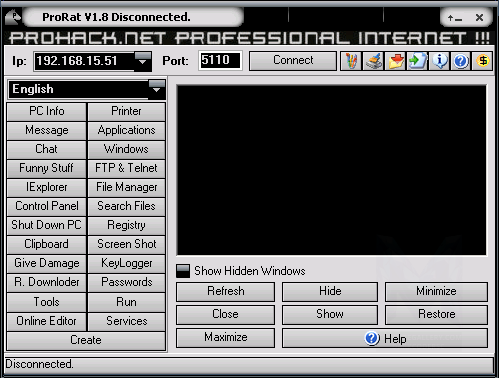Open the Services option

[x=126, y=321]
